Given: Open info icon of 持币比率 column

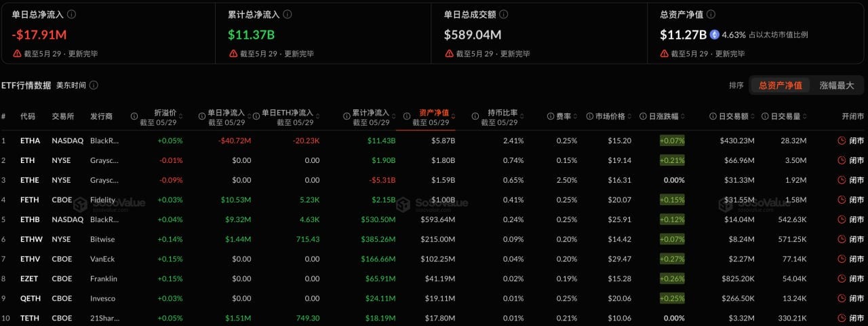Looking at the screenshot, I should pos(475,116).
